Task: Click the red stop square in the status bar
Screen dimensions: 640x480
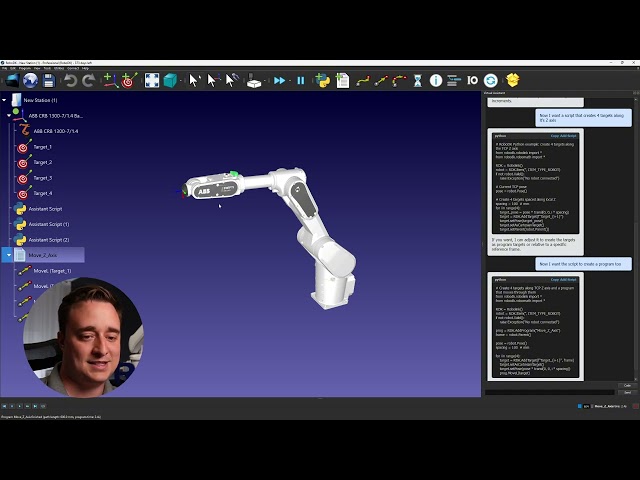Action: [636, 407]
